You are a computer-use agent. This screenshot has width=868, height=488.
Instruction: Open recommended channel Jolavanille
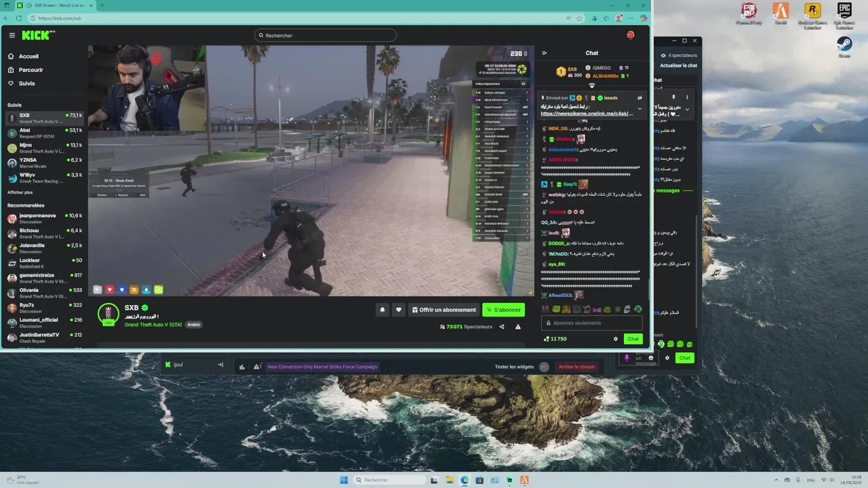click(x=45, y=248)
